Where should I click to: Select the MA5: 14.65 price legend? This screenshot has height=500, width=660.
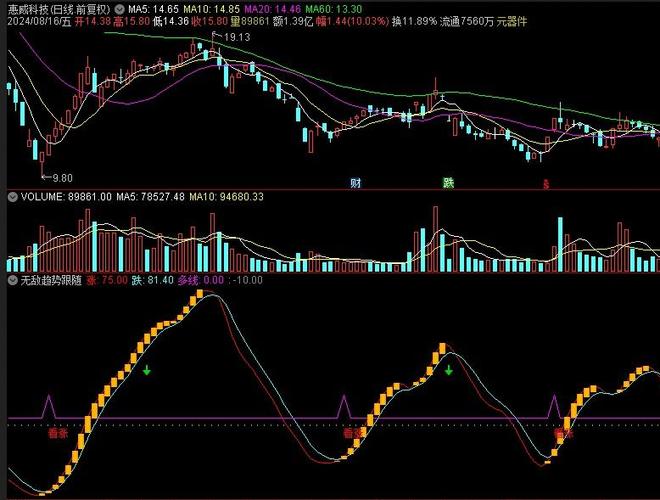(153, 9)
